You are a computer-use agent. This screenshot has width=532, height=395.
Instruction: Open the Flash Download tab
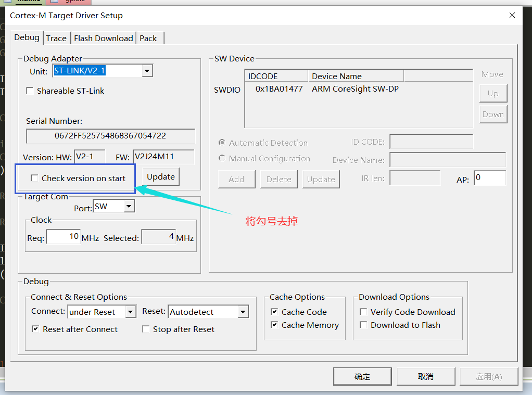pos(103,39)
